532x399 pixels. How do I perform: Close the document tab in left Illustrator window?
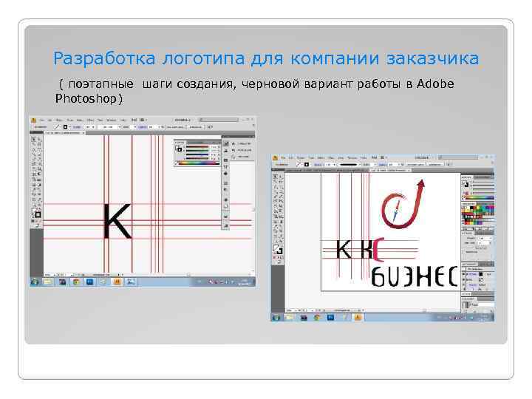click(x=83, y=133)
